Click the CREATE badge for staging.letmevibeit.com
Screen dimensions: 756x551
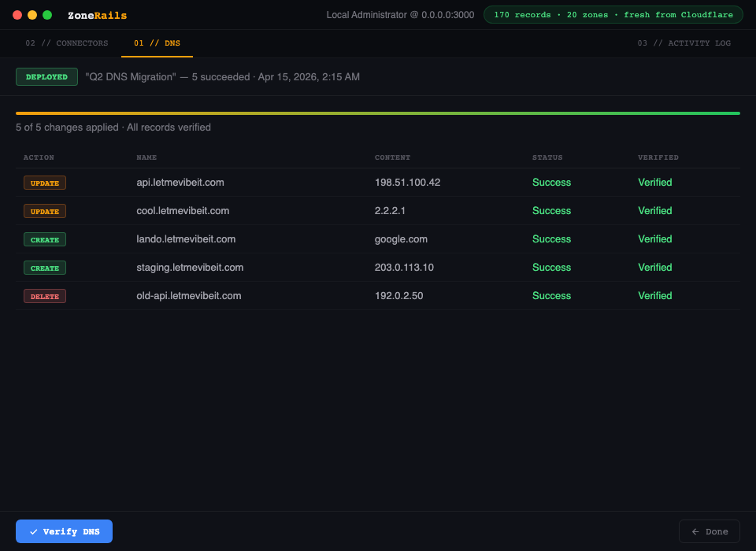point(44,268)
